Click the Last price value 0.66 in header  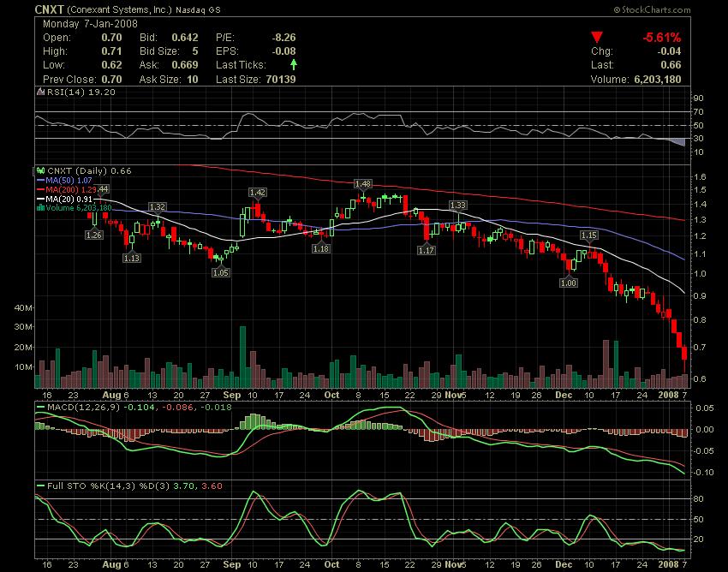coord(671,65)
